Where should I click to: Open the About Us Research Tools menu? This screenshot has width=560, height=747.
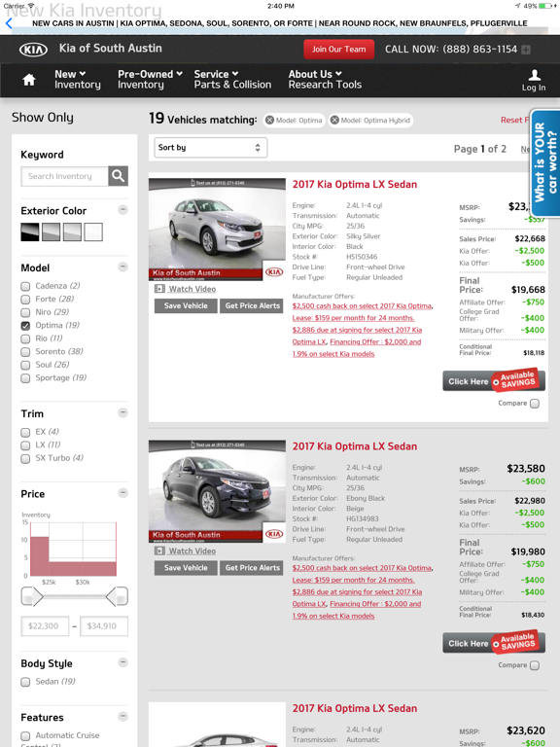pos(325,80)
